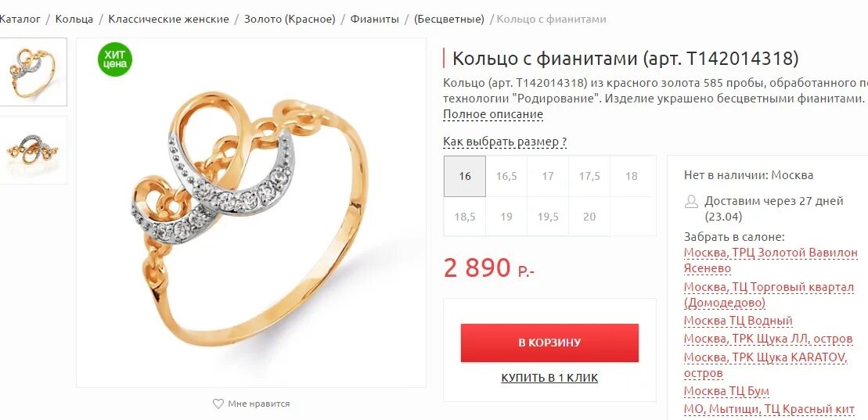Expand the Полное описание link
868x420 pixels.
coord(493,114)
